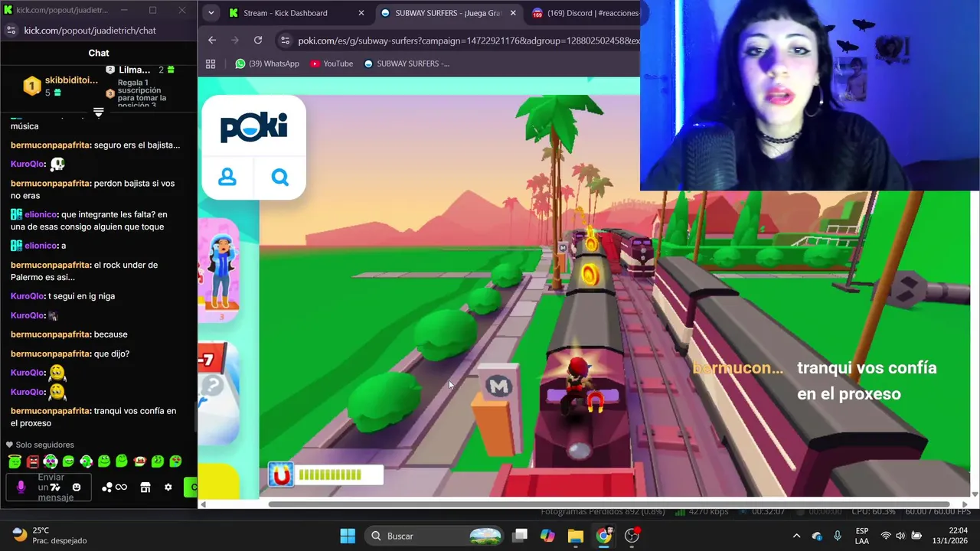Click the weather widget showing 25°C
Viewport: 980px width, 551px height.
tap(50, 536)
